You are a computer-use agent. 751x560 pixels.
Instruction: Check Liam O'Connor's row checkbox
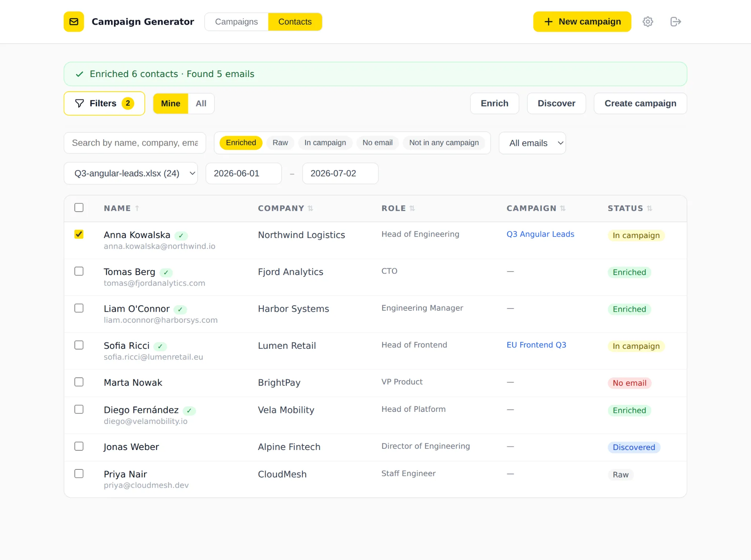coord(79,308)
